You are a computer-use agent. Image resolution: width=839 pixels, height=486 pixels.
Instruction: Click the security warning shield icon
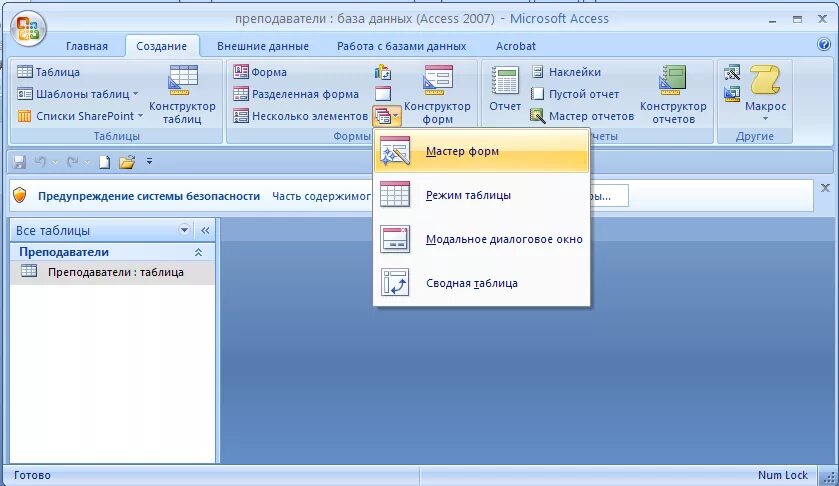pyautogui.click(x=20, y=196)
